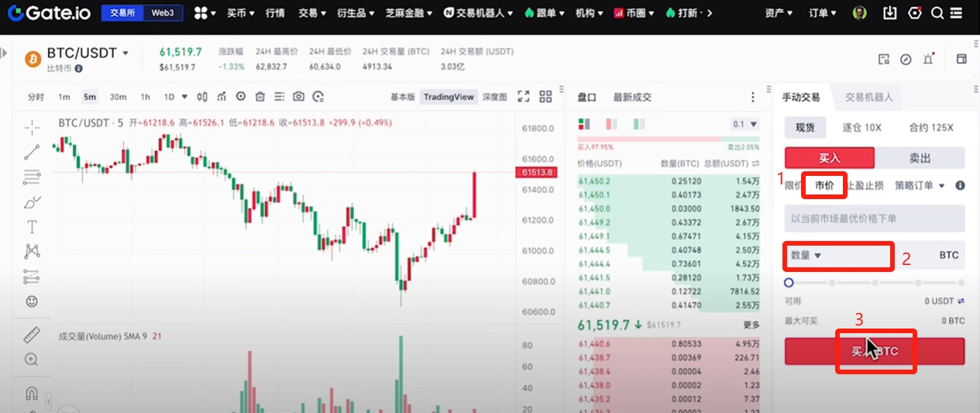
Task: Switch chart to 深度图 depth view
Action: [x=494, y=97]
